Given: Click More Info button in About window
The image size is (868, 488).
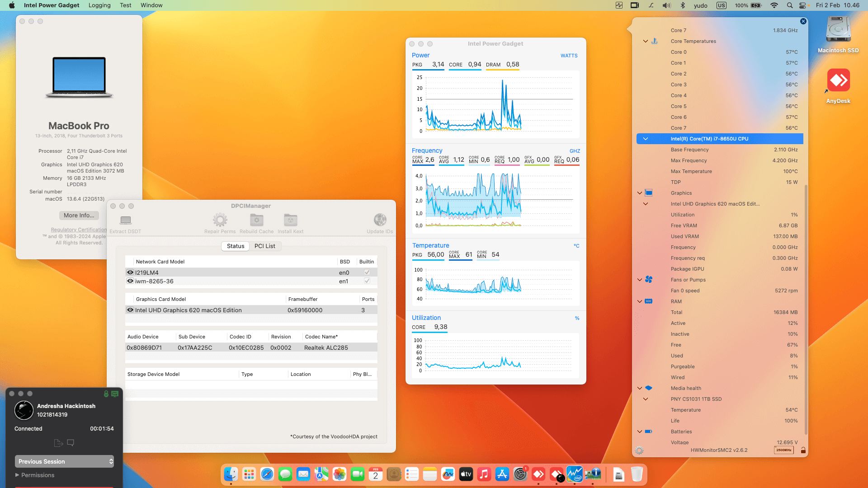Looking at the screenshot, I should pos(79,216).
